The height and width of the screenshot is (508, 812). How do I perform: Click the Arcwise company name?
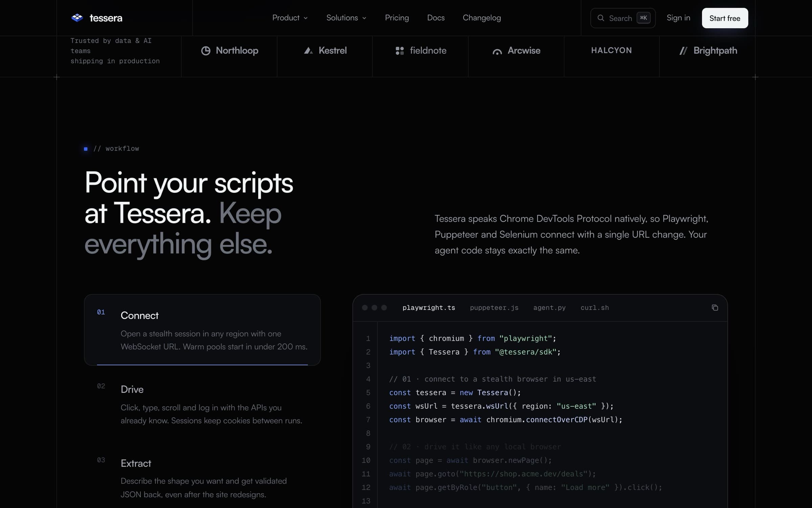(524, 51)
